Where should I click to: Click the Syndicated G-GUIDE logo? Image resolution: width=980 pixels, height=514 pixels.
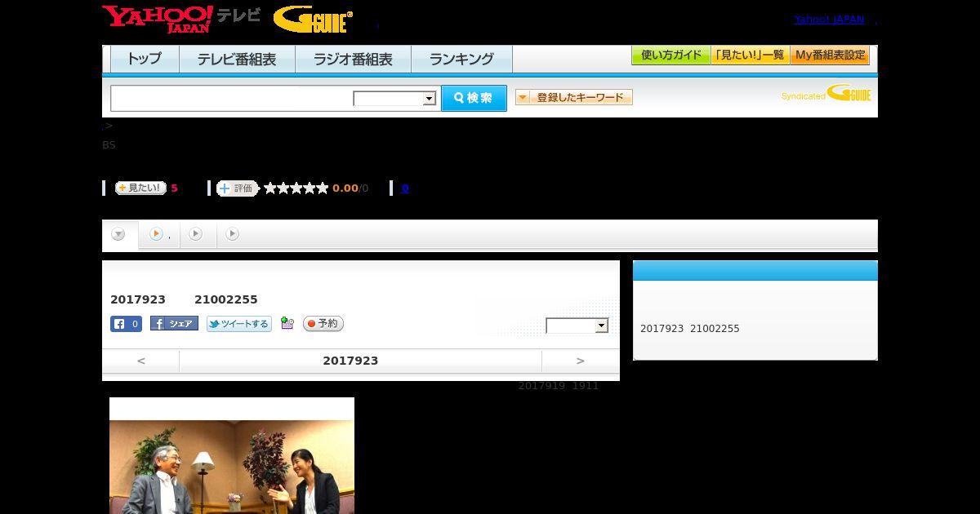point(826,93)
